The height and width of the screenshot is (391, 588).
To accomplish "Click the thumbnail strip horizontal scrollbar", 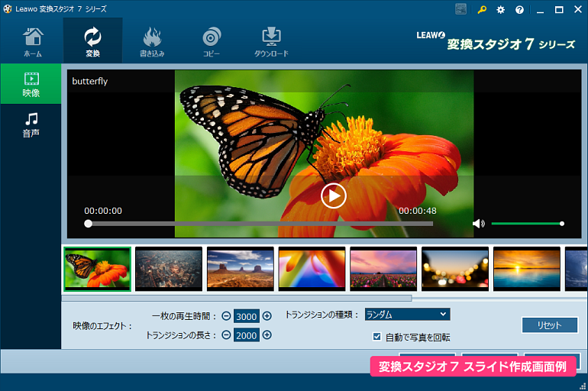I will click(x=237, y=299).
